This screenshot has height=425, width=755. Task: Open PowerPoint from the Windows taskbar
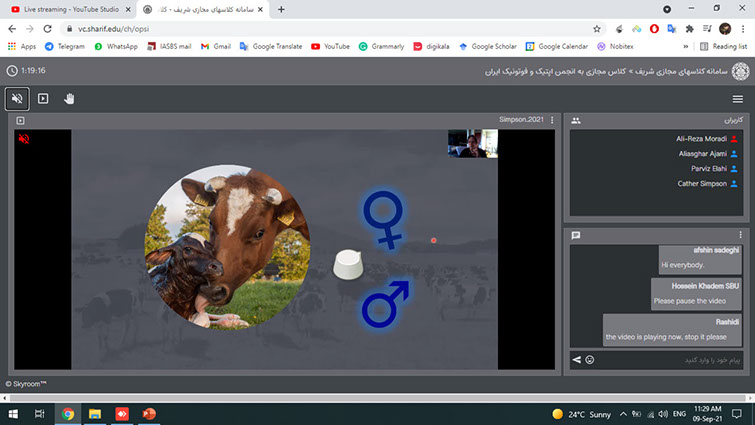coord(149,413)
